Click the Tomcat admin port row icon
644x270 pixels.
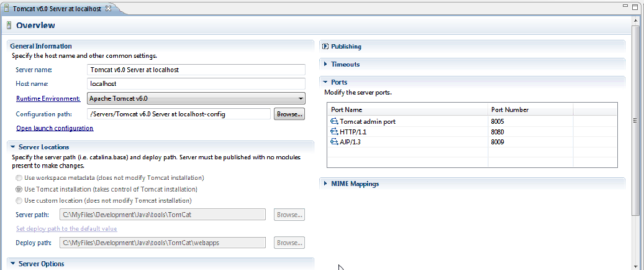click(x=334, y=121)
